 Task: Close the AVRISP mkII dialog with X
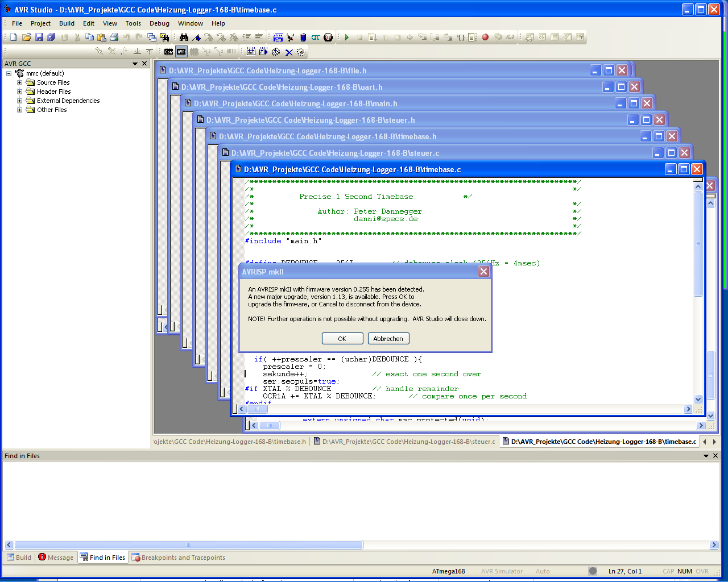click(483, 272)
